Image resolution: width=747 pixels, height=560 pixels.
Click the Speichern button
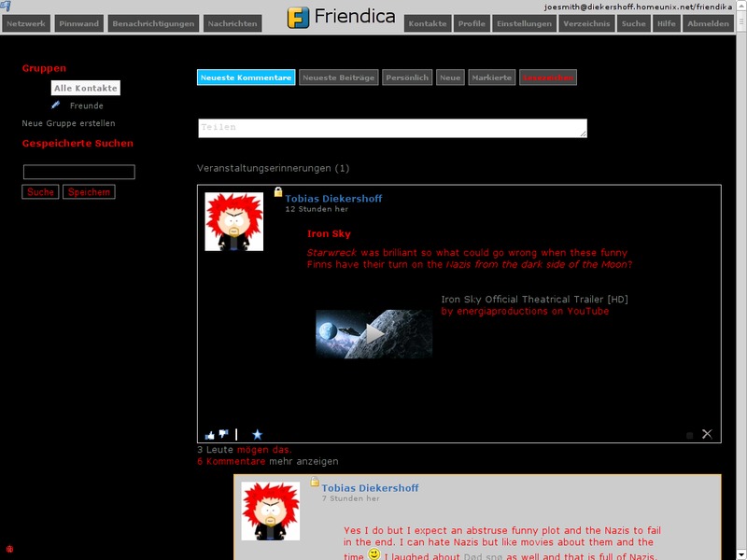click(89, 192)
